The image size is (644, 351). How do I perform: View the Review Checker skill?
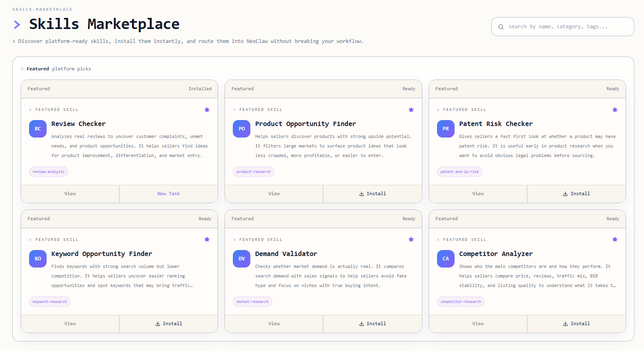point(70,194)
